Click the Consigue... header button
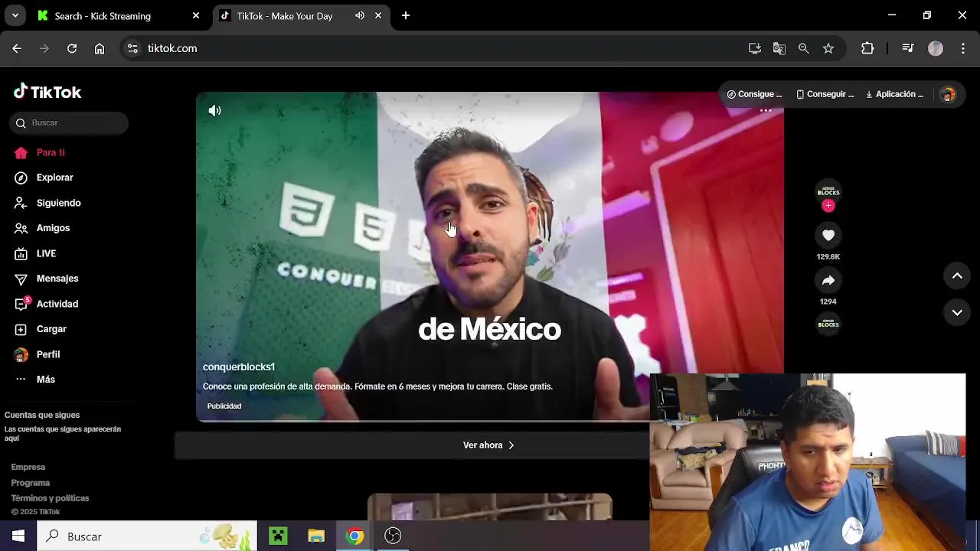This screenshot has height=551, width=980. click(x=755, y=94)
